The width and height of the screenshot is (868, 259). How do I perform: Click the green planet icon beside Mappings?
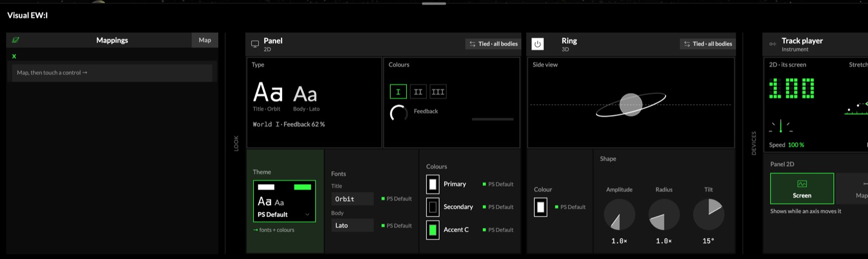pos(16,40)
